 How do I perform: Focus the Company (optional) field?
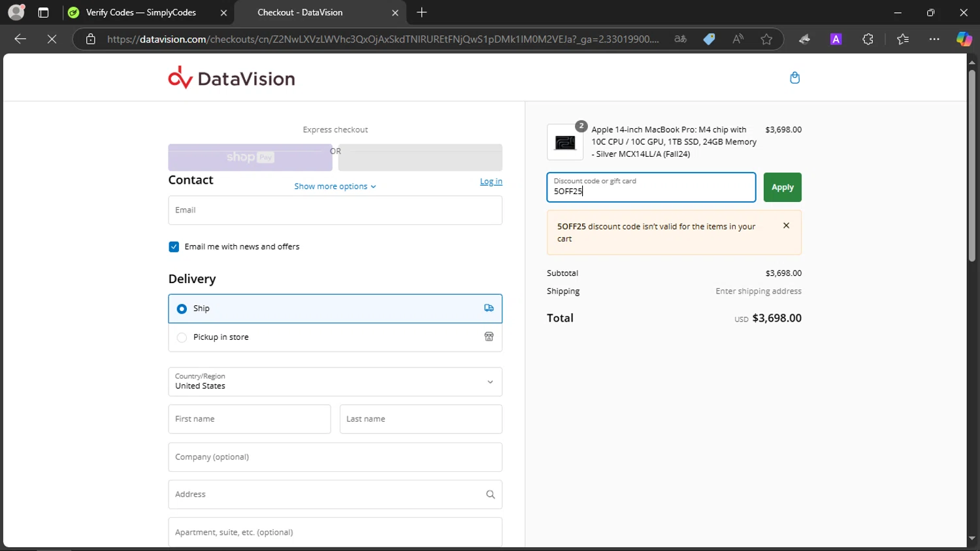coord(335,457)
